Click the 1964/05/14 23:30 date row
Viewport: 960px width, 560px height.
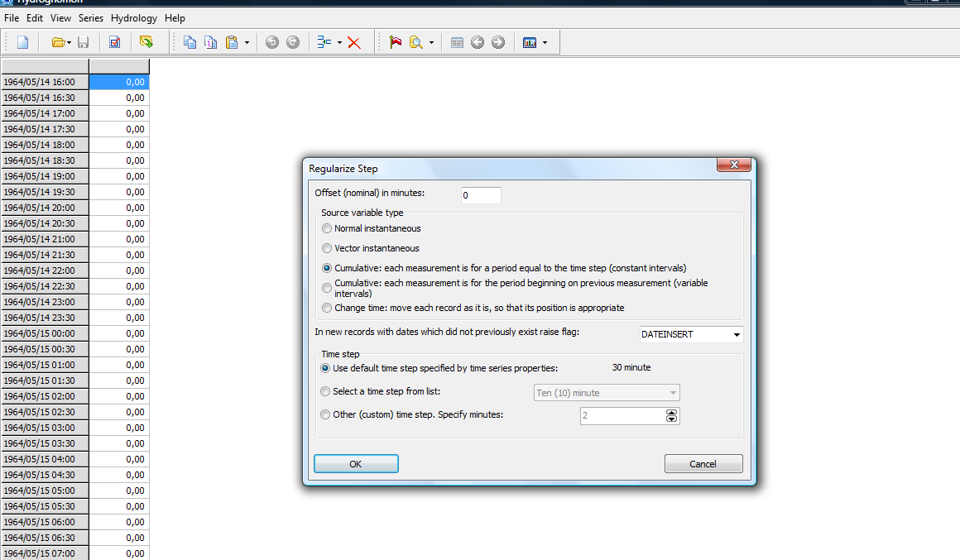click(x=46, y=318)
